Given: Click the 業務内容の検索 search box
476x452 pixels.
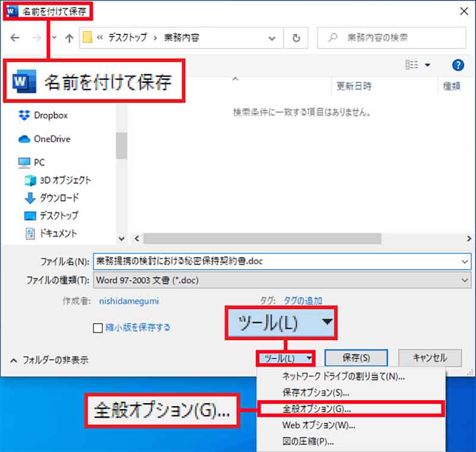Looking at the screenshot, I should (392, 38).
